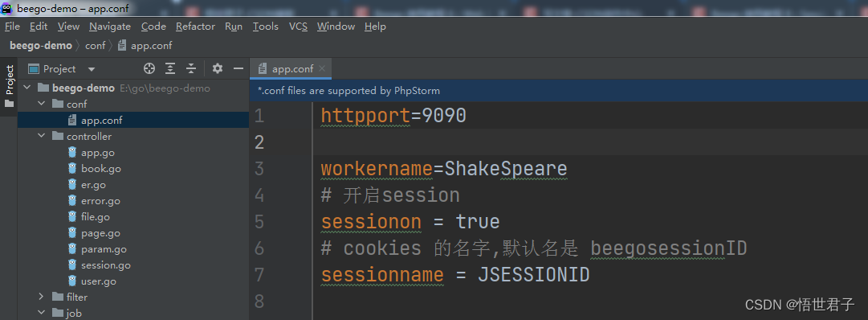This screenshot has height=320, width=868.
Task: Open the Tools menu
Action: point(266,26)
